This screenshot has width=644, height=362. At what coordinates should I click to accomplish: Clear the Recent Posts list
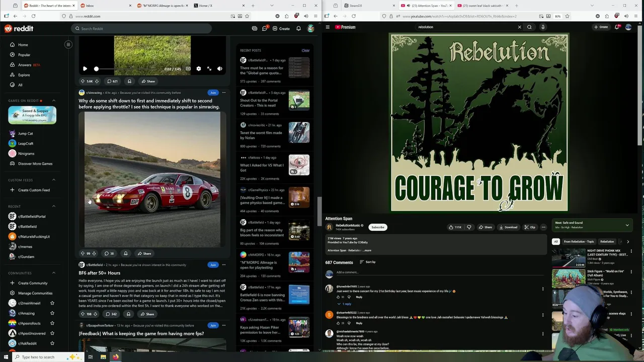point(305,50)
